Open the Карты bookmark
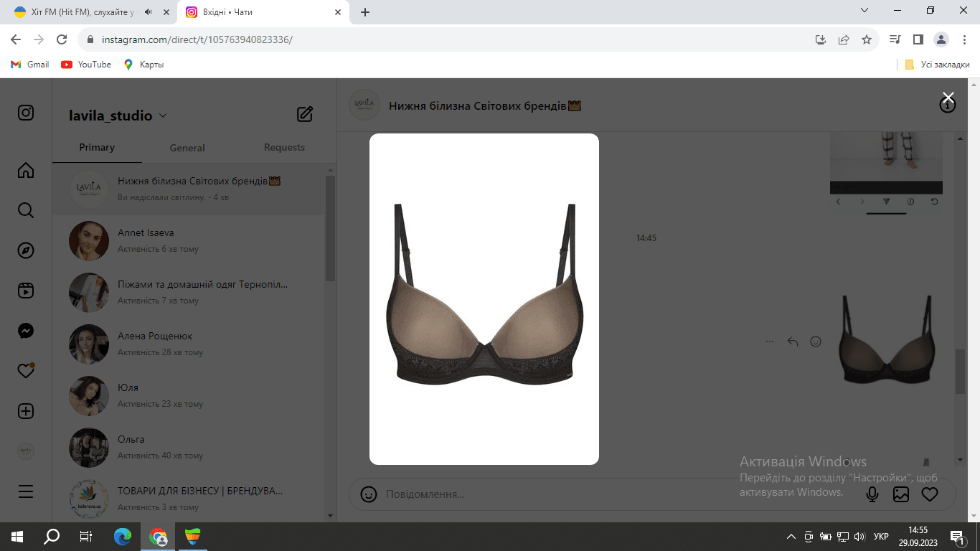 (143, 65)
